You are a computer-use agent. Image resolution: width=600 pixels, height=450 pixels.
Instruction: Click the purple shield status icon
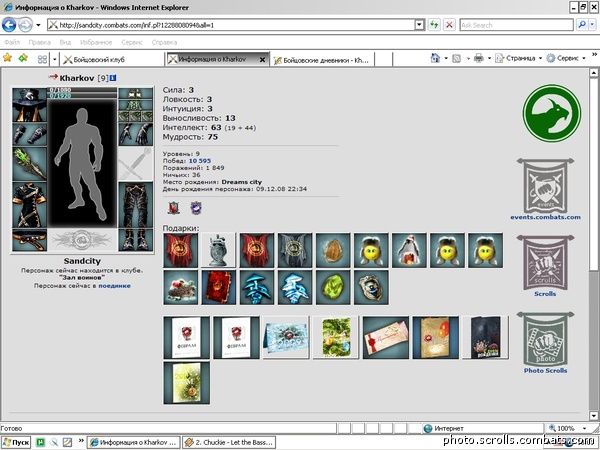[196, 208]
